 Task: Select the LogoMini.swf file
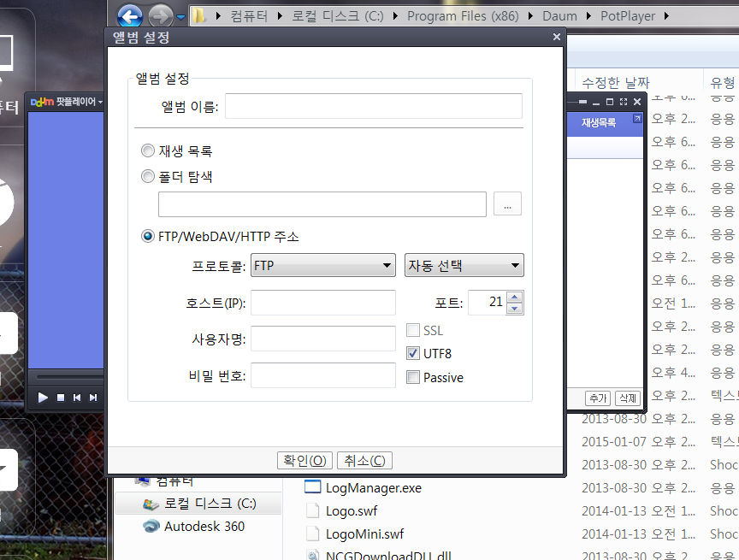tap(364, 534)
